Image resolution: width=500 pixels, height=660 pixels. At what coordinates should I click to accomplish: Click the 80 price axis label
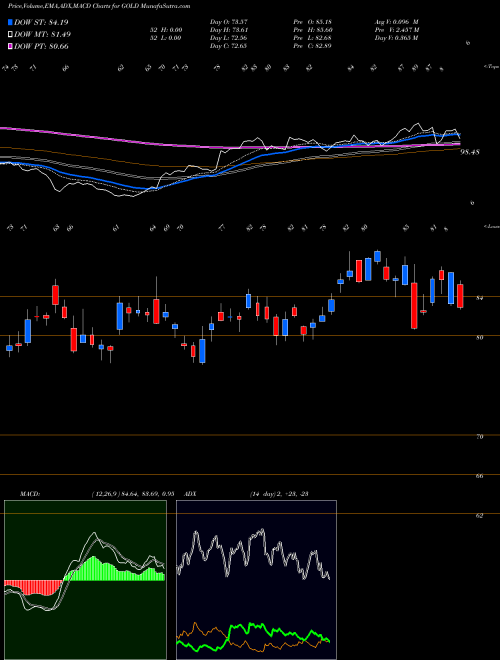point(479,338)
